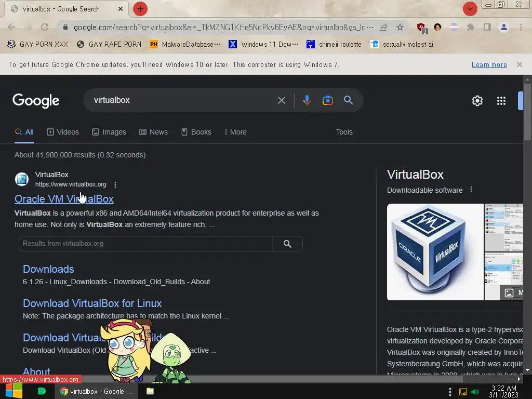Go back with the browser back arrow
The width and height of the screenshot is (532, 399).
click(11, 27)
